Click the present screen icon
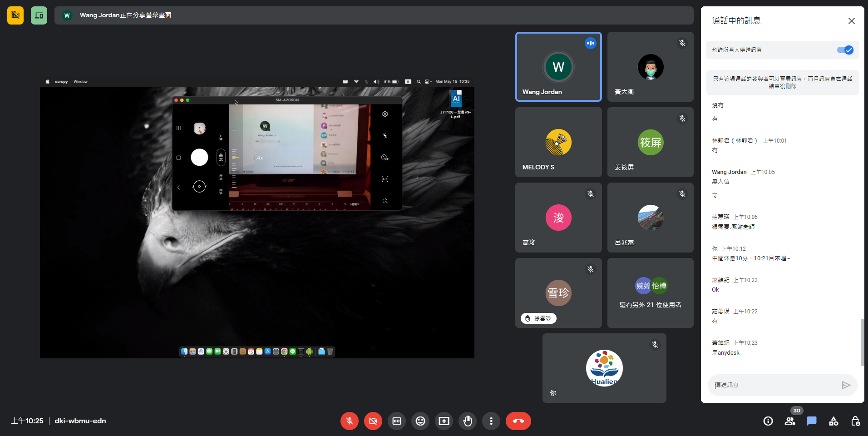This screenshot has height=436, width=868. pyautogui.click(x=444, y=421)
